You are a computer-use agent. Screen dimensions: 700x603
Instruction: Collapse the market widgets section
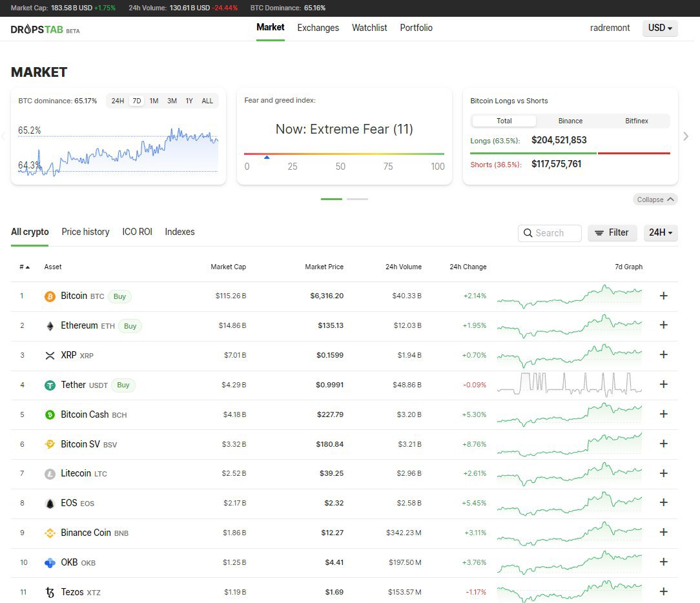click(655, 199)
